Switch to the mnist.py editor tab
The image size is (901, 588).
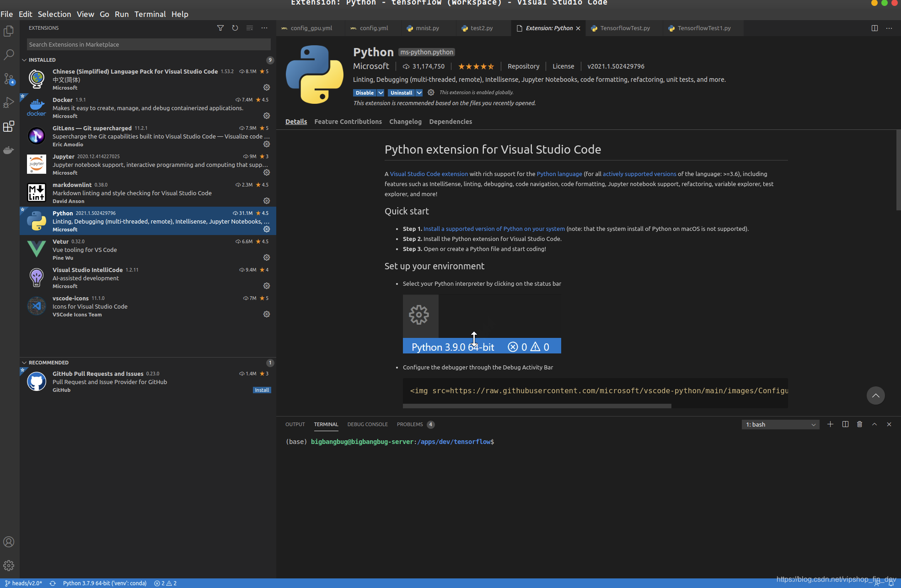[x=427, y=28]
